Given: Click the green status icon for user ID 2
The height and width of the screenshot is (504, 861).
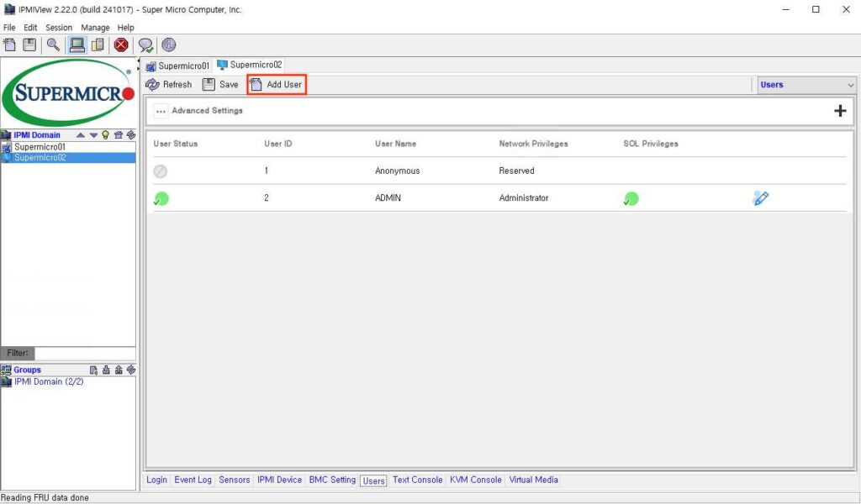Looking at the screenshot, I should (161, 198).
